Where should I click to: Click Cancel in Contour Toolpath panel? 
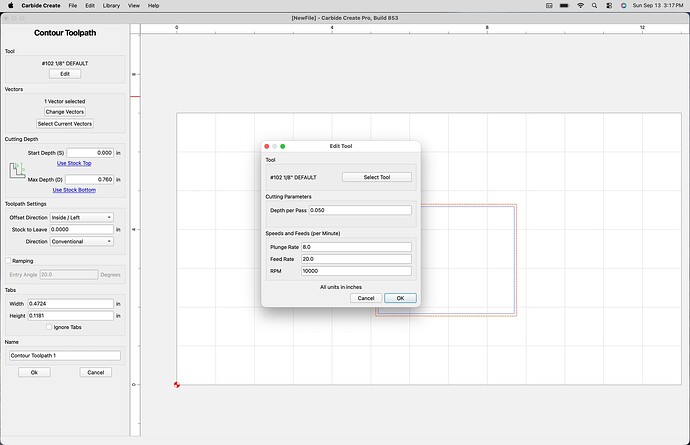(x=95, y=372)
